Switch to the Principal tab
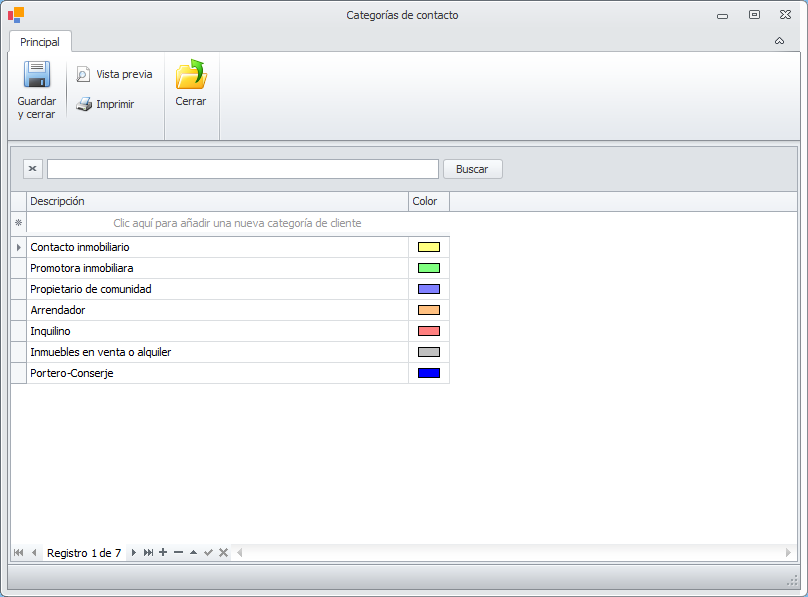The image size is (808, 597). point(40,42)
